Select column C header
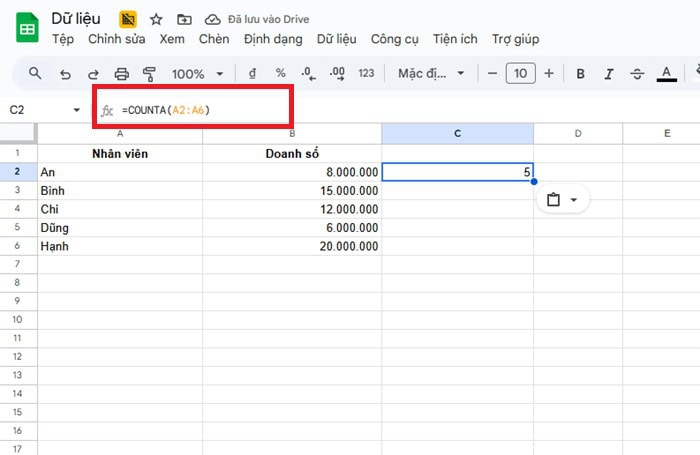Viewport: 700px width, 455px height. click(x=458, y=134)
